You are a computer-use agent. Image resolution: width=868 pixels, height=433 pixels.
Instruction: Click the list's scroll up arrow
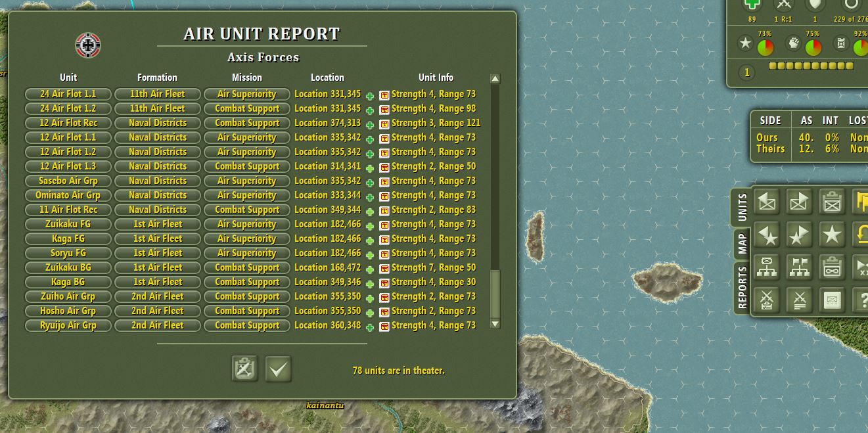(x=495, y=79)
